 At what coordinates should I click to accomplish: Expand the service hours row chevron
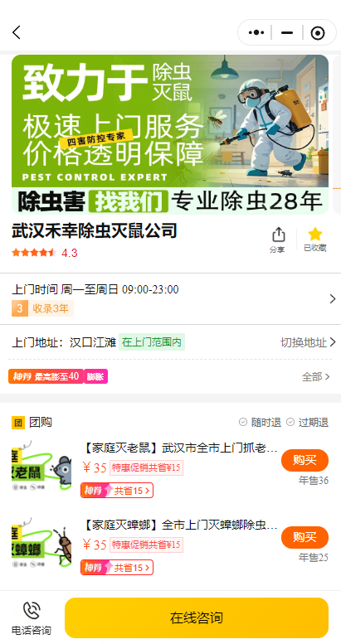[x=333, y=299]
